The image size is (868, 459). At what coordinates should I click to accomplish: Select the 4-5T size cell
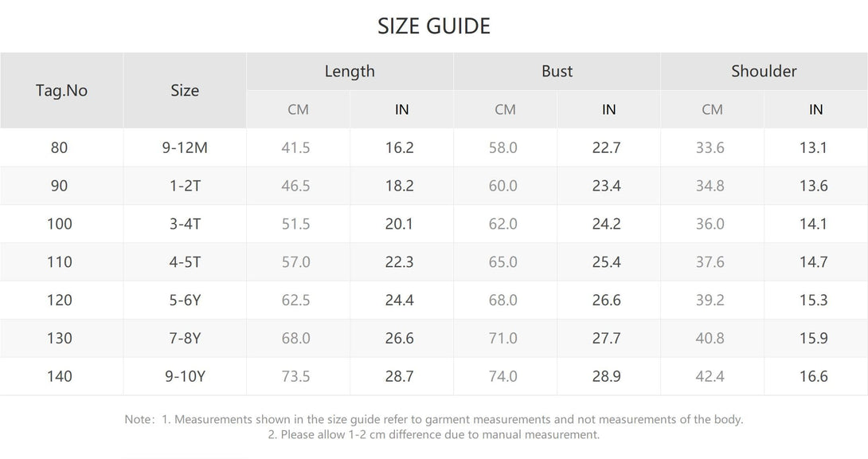(185, 262)
